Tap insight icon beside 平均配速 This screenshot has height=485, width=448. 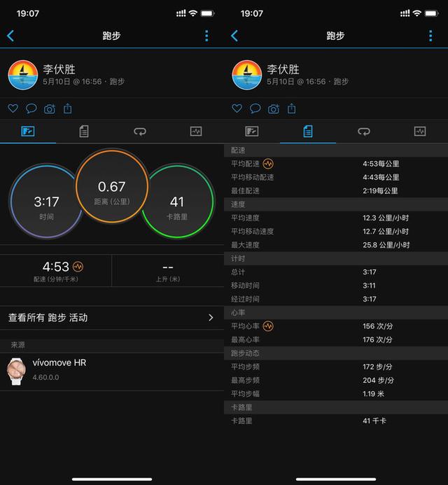tap(268, 164)
